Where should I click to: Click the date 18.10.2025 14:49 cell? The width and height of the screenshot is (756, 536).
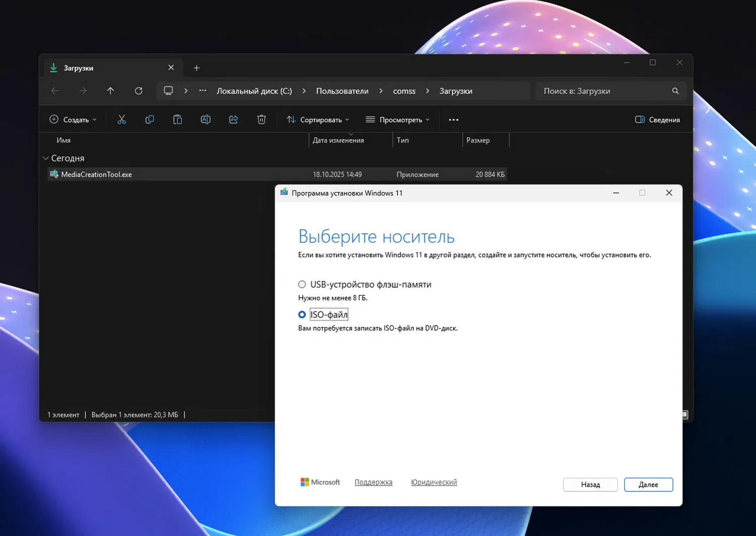pyautogui.click(x=337, y=175)
